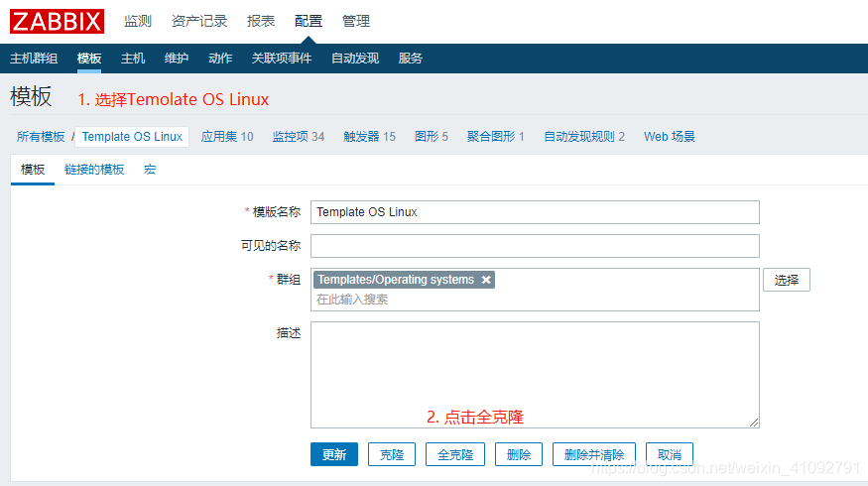868x486 pixels.
Task: Focus the 描述 textarea
Action: coord(535,375)
